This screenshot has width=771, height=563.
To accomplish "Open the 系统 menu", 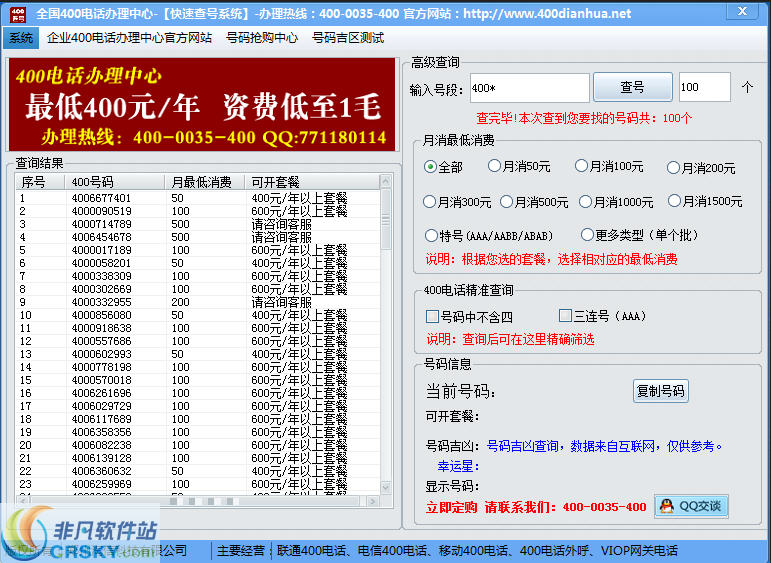I will coord(20,38).
